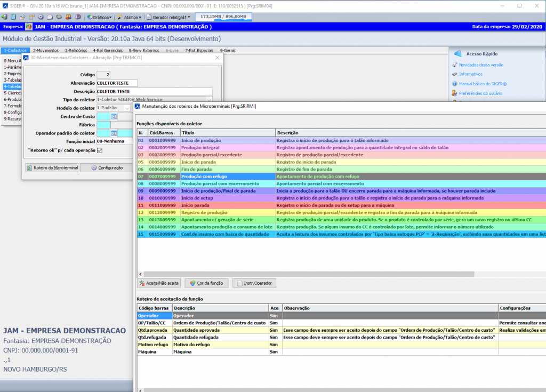The height and width of the screenshot is (392, 546).
Task: Click the Instr.Operador button
Action: pyautogui.click(x=254, y=283)
